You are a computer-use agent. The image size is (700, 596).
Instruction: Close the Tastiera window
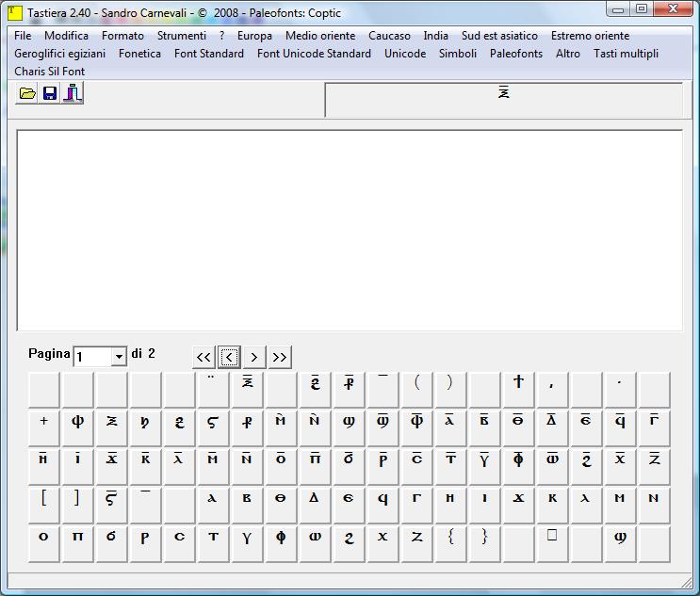(674, 8)
